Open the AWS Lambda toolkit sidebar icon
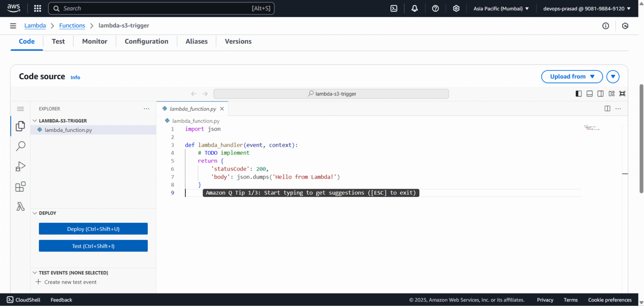This screenshot has height=306, width=644. (x=20, y=206)
